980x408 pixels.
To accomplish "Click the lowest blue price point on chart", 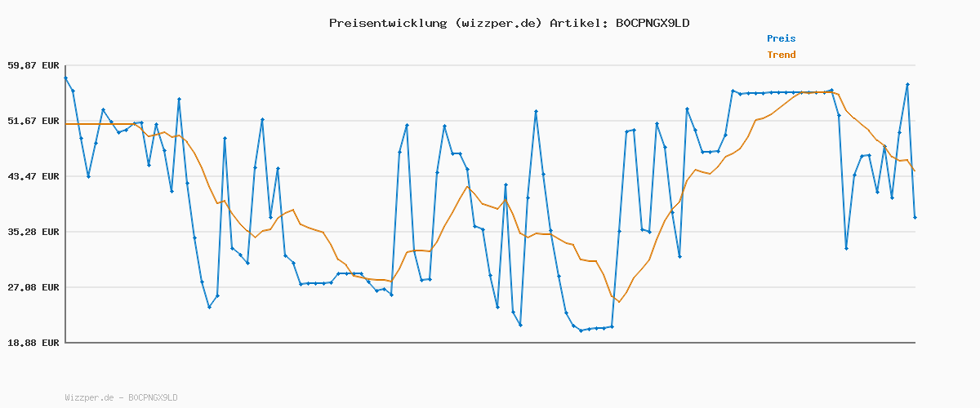I will point(581,330).
